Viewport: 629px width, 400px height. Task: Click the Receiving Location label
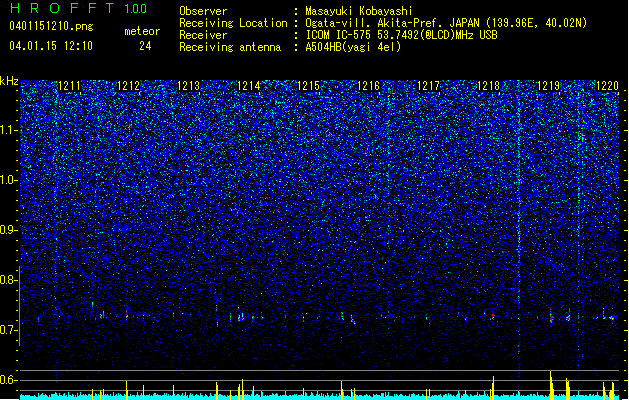point(233,23)
